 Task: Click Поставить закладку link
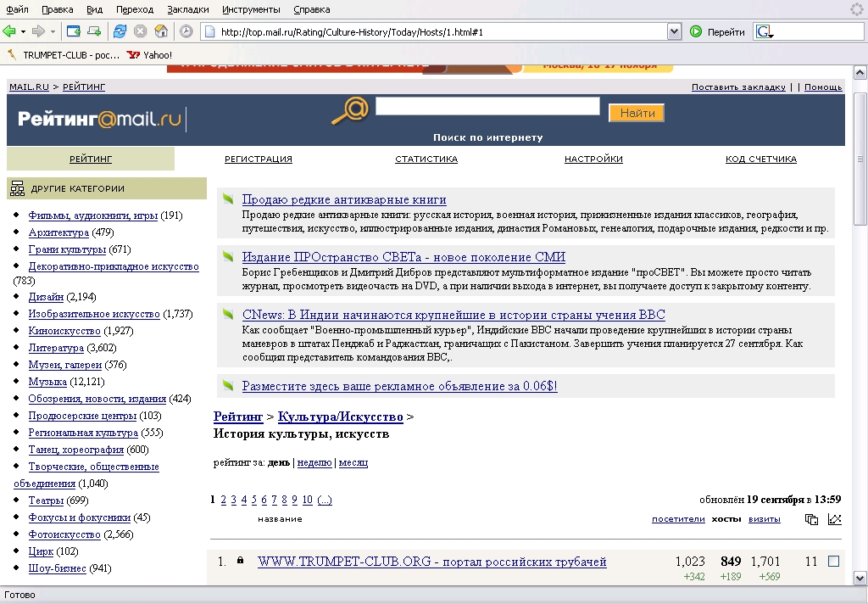(x=738, y=87)
